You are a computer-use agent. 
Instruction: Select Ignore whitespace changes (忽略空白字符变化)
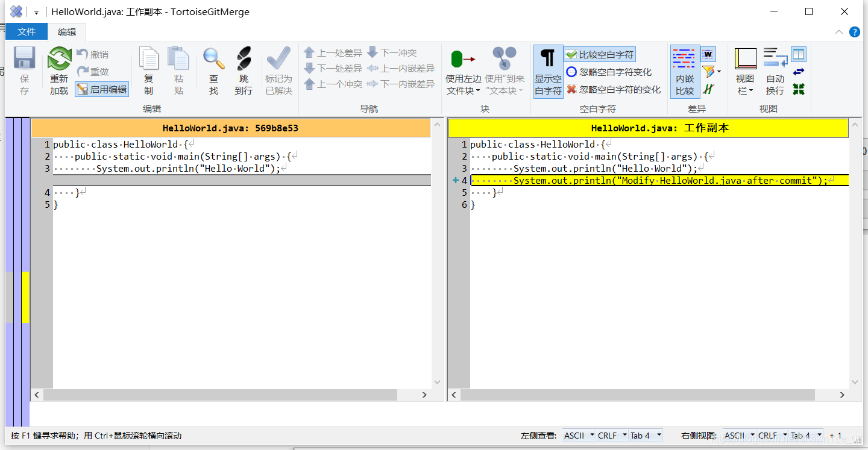(x=609, y=72)
